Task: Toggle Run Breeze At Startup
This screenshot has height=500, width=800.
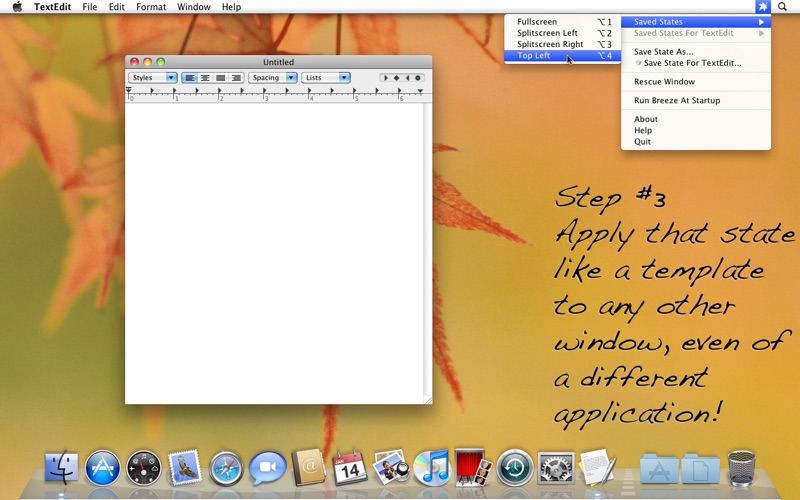Action: click(696, 101)
